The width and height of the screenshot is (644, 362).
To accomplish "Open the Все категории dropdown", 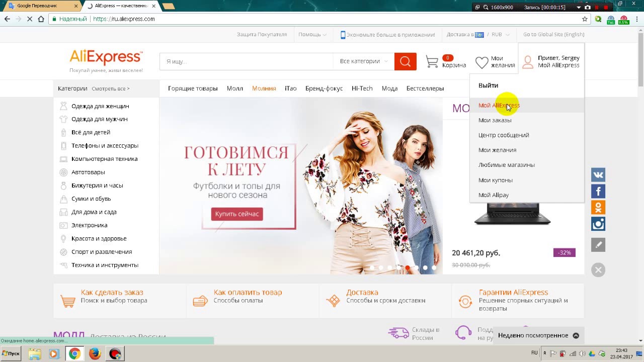I will [364, 61].
